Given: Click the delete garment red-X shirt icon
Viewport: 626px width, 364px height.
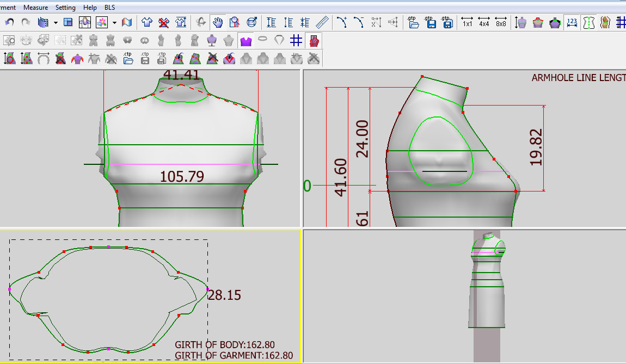Looking at the screenshot, I should pyautogui.click(x=164, y=22).
